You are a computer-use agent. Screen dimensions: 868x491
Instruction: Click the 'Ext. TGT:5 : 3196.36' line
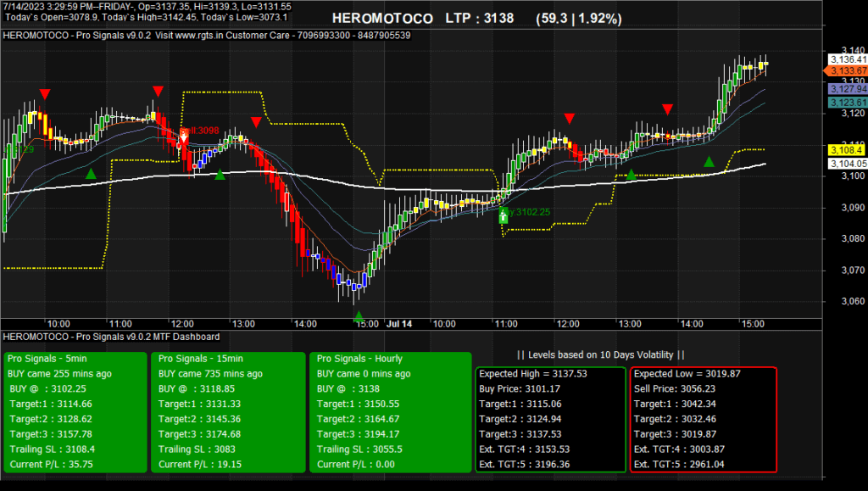coord(524,465)
